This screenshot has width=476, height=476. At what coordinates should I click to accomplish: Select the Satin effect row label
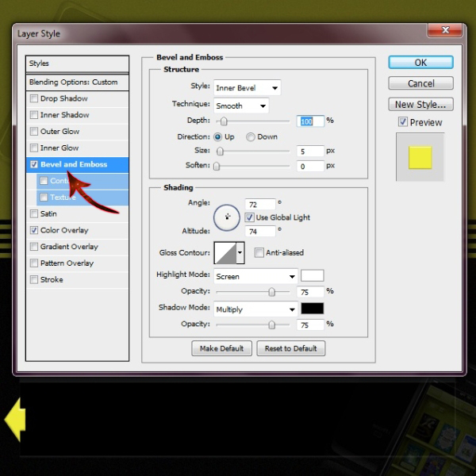[x=48, y=213]
